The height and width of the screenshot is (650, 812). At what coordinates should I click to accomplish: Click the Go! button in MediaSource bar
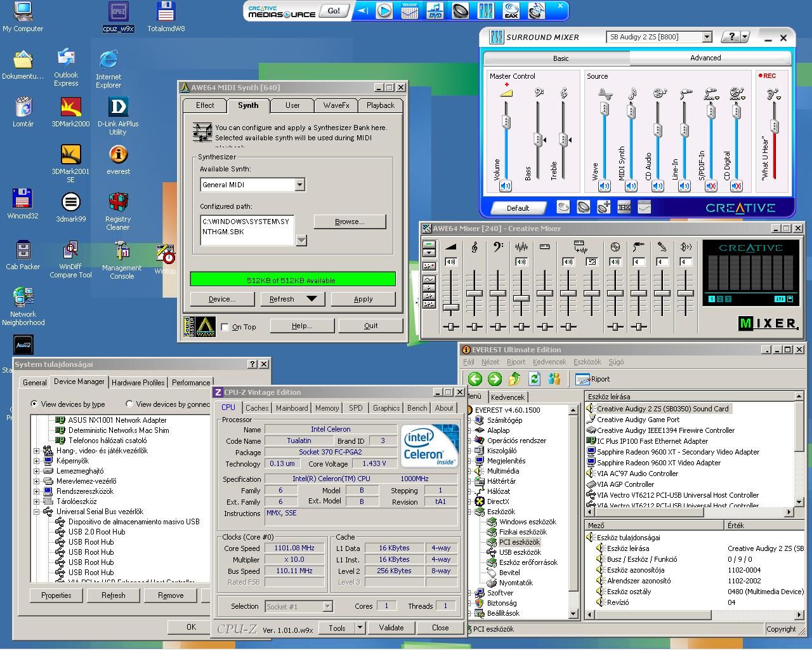(334, 10)
